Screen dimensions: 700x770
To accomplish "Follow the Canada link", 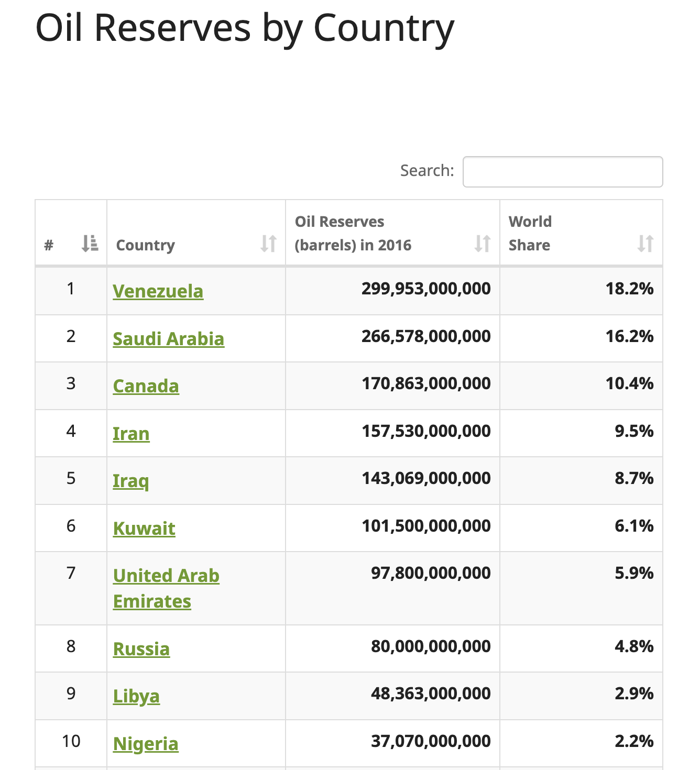I will point(146,386).
